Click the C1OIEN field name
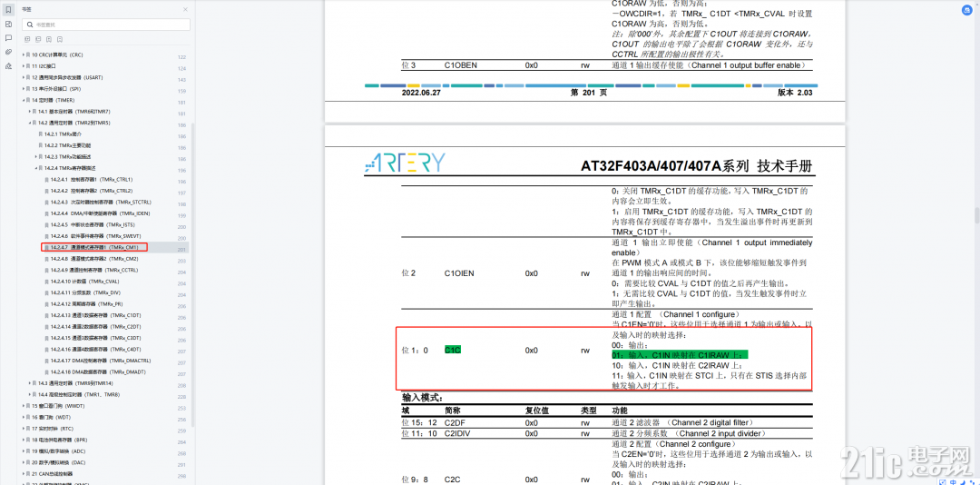This screenshot has height=485, width=980. pos(458,273)
